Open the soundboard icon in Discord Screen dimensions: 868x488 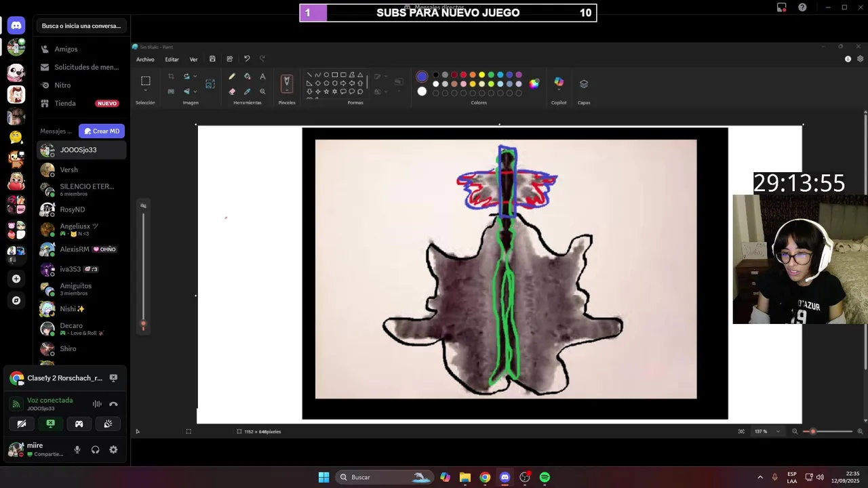coord(108,424)
